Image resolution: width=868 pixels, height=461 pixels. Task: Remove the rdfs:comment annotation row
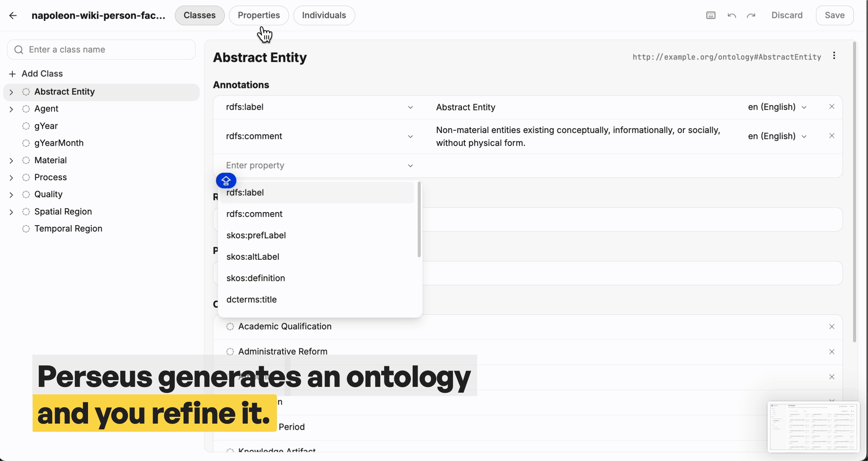click(x=832, y=136)
